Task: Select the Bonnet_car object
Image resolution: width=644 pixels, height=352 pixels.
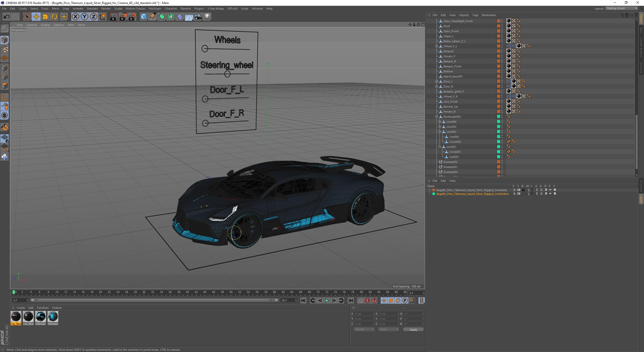Action: (451, 107)
